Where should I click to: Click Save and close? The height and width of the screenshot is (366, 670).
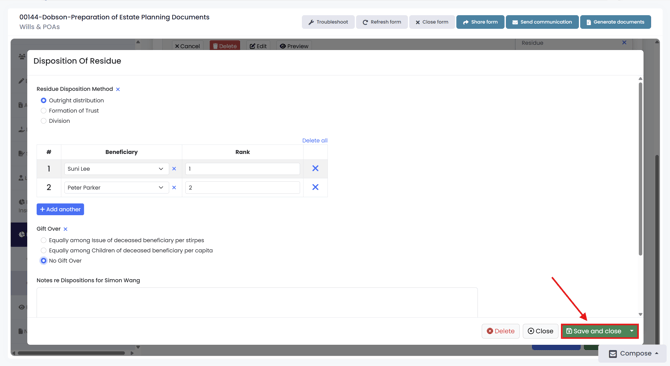pos(594,331)
